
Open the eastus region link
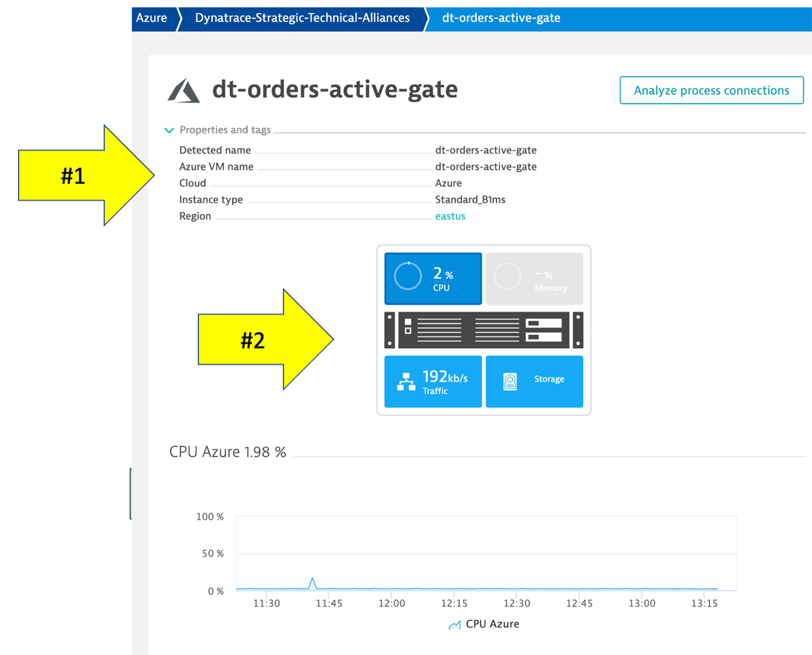pos(450,216)
